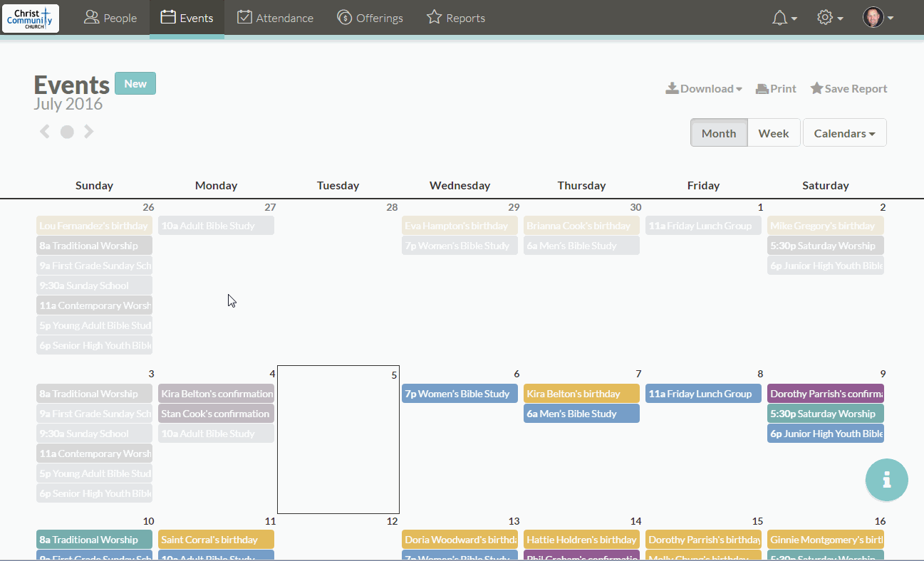Switch calendar to Month view
Screen dimensions: 924x561
719,133
